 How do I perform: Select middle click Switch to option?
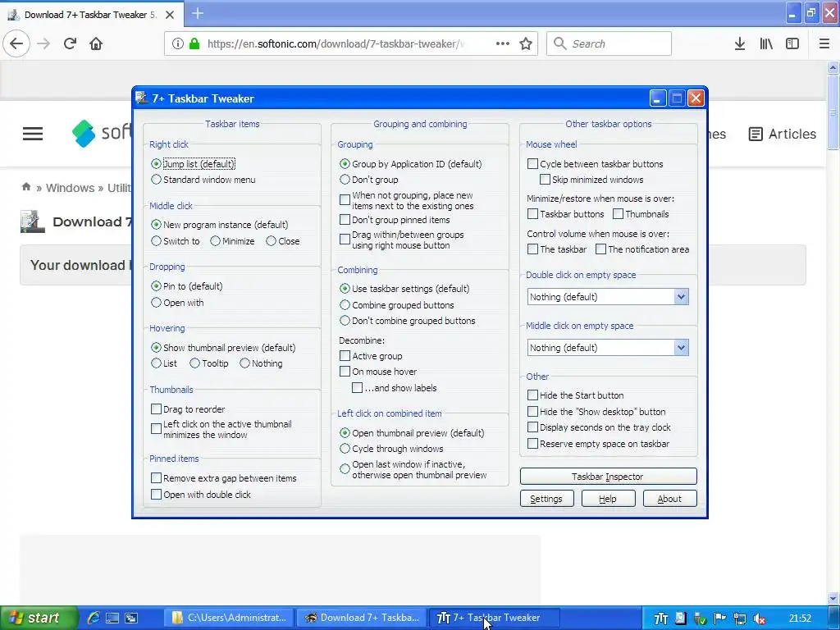point(156,241)
